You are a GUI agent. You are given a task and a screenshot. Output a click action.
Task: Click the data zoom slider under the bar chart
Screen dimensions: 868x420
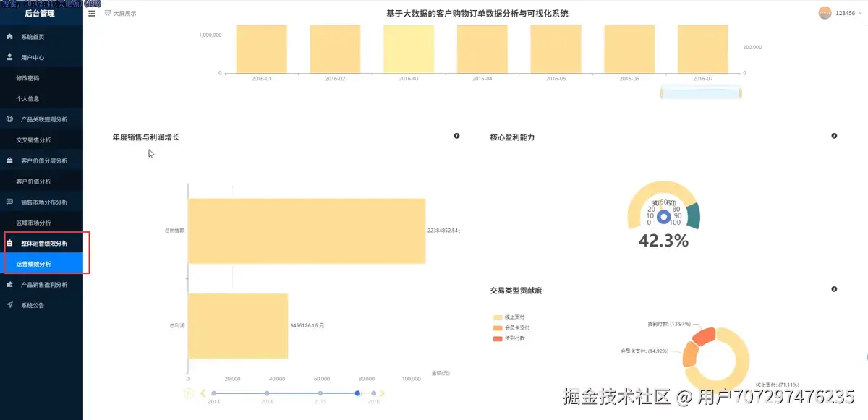point(700,90)
